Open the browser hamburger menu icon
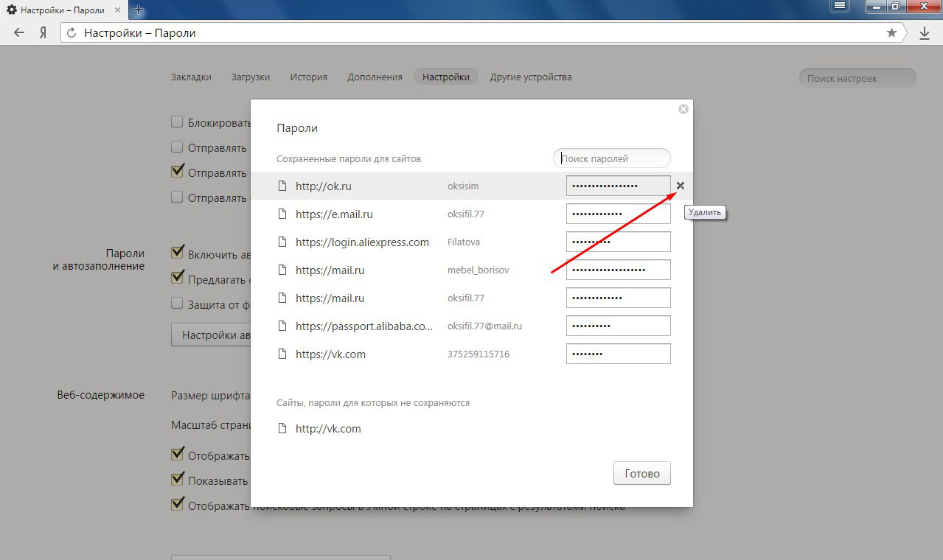The image size is (943, 560). pyautogui.click(x=839, y=6)
